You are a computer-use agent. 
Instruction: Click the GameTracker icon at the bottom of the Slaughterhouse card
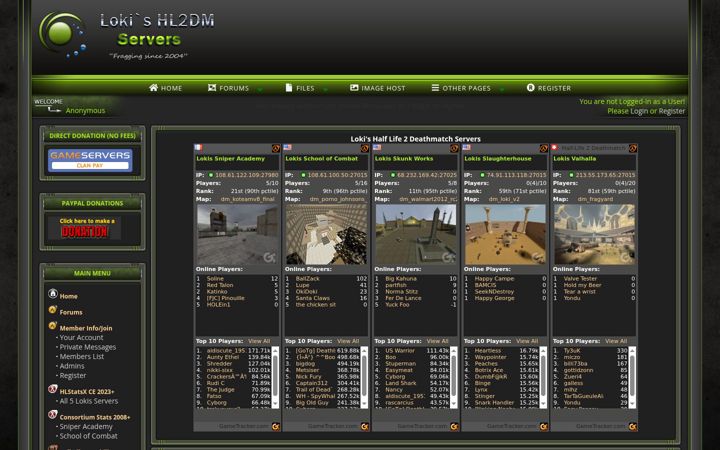tap(544, 427)
